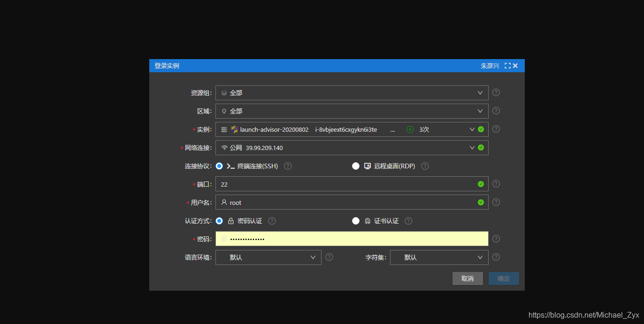The image size is (644, 324).
Task: Click the wifi icon in 网络连接 field
Action: click(224, 148)
